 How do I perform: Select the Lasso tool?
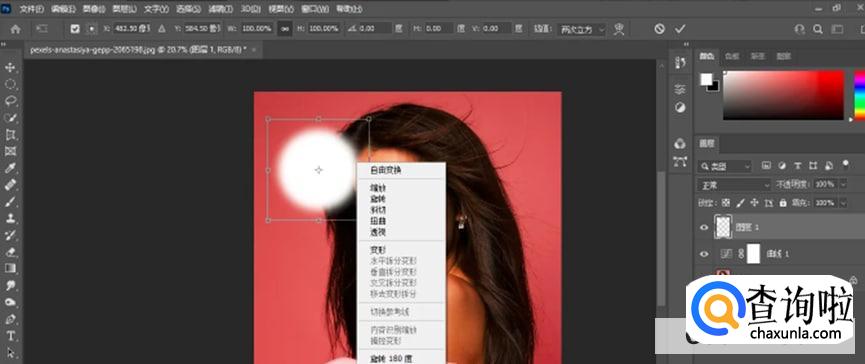pyautogui.click(x=10, y=101)
